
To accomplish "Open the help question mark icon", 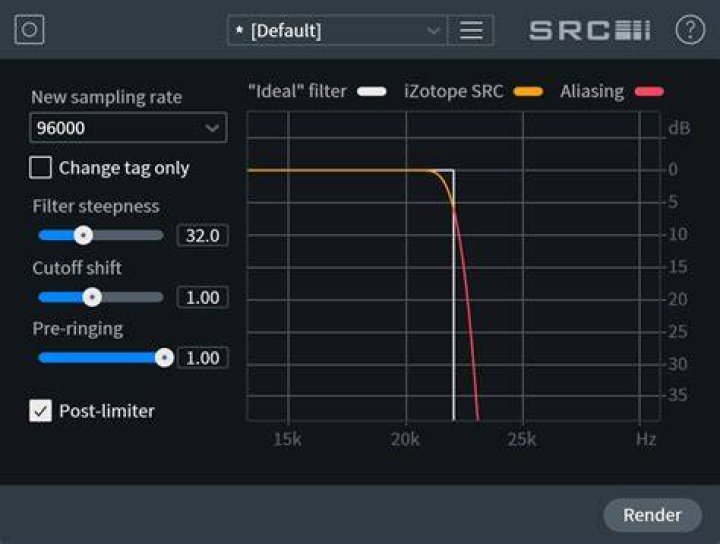I will pyautogui.click(x=690, y=30).
